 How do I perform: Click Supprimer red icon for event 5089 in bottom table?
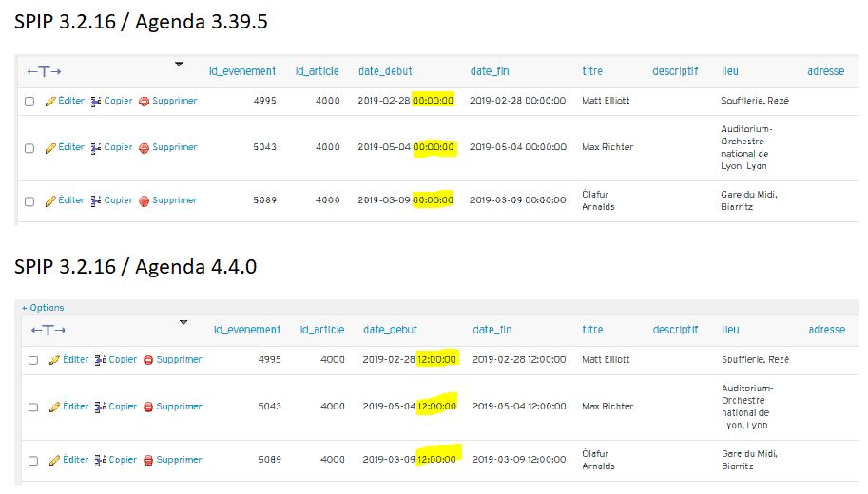coord(148,460)
